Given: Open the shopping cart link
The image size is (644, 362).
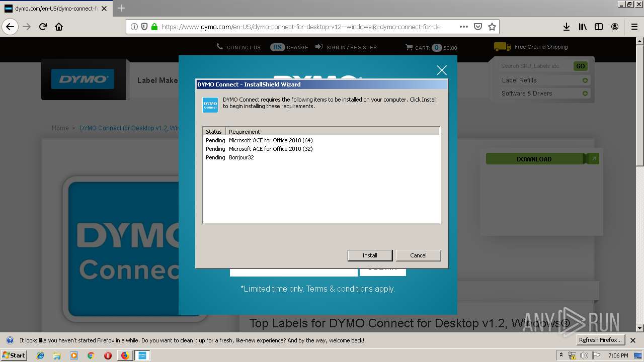Looking at the screenshot, I should 431,48.
